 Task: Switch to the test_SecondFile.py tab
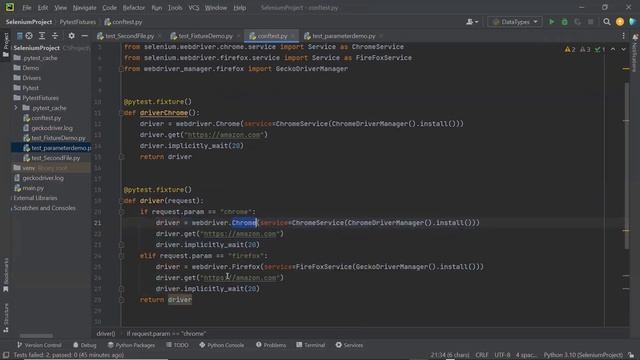pos(129,36)
